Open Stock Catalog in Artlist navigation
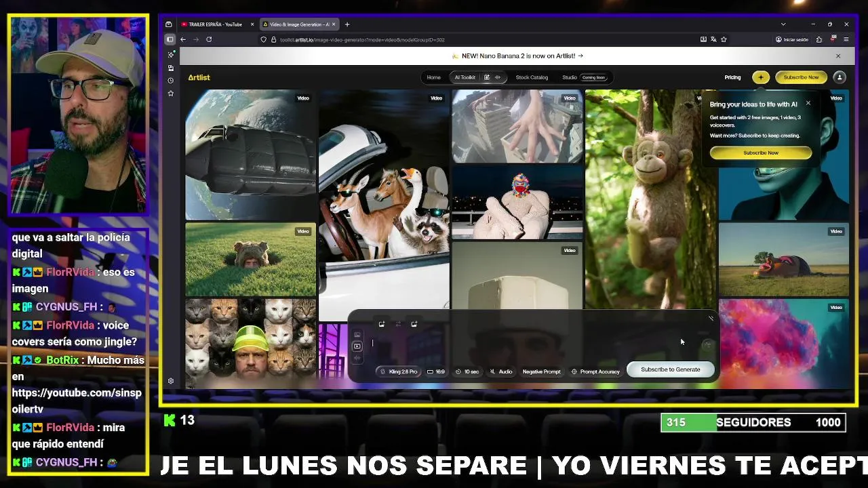The image size is (868, 488). point(532,77)
